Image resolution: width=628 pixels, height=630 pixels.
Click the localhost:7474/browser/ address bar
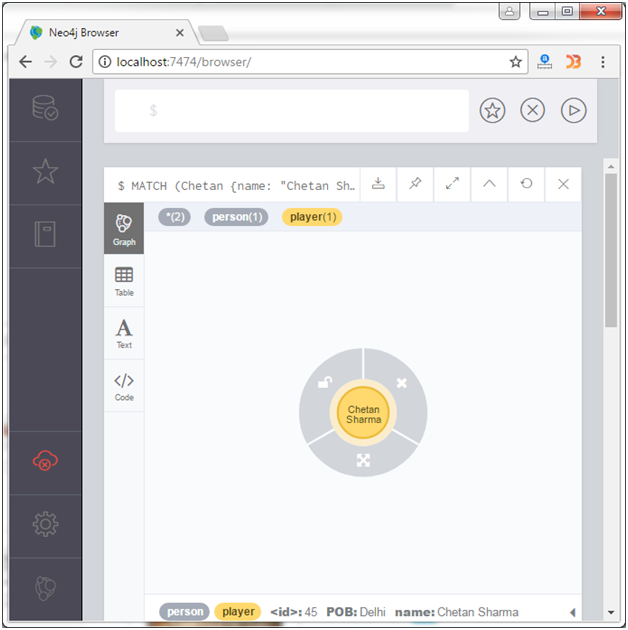[x=310, y=62]
